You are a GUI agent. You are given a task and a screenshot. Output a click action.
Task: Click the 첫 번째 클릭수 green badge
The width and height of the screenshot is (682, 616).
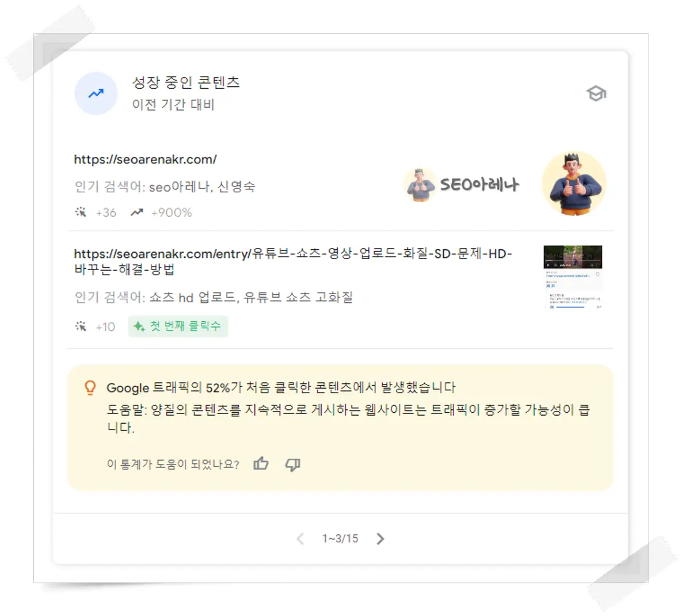pyautogui.click(x=178, y=326)
